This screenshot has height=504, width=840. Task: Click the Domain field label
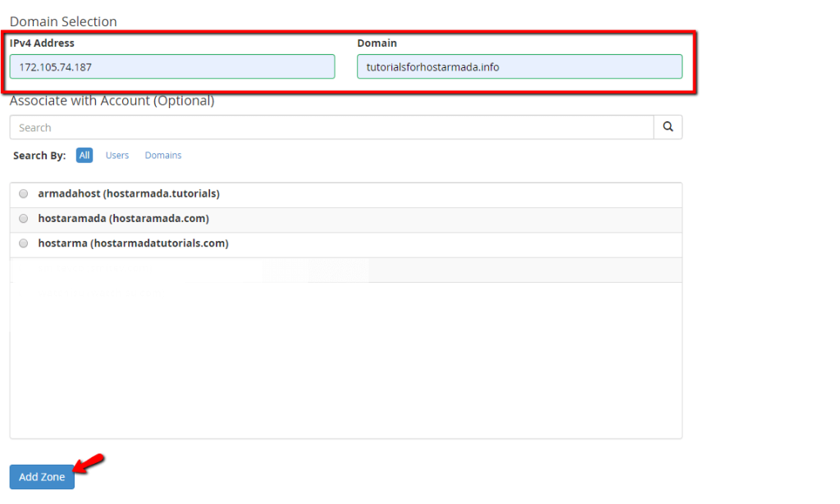tap(377, 43)
